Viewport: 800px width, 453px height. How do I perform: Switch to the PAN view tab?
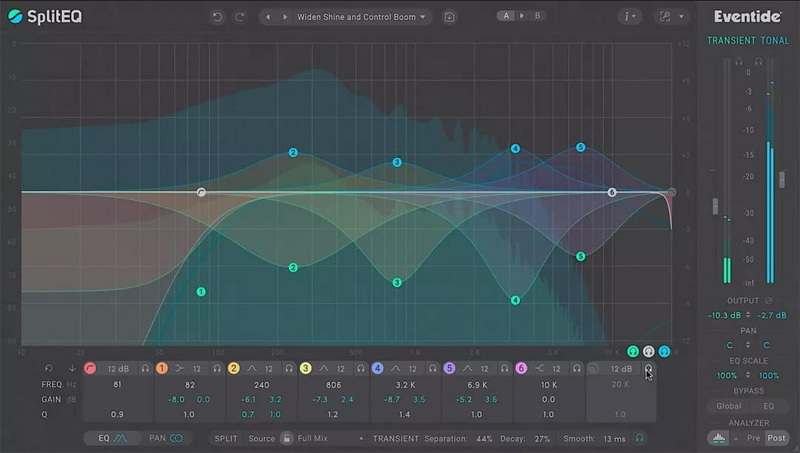click(x=165, y=438)
